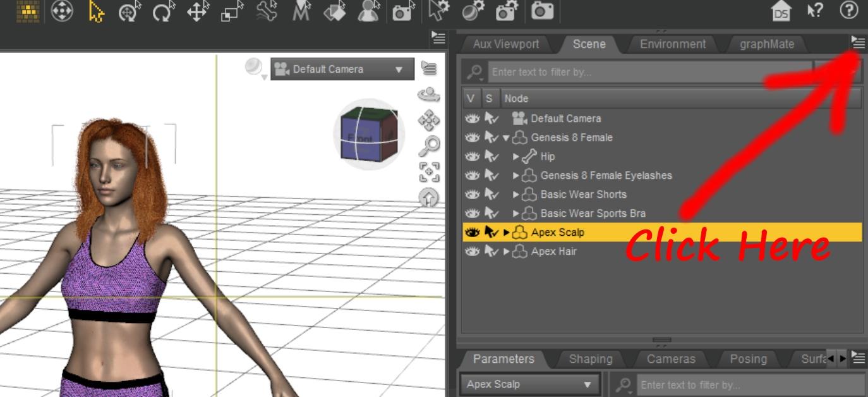Open Tool Settings via arrow-with-gear icon
Image resolution: width=868 pixels, height=397 pixels.
pos(437,11)
